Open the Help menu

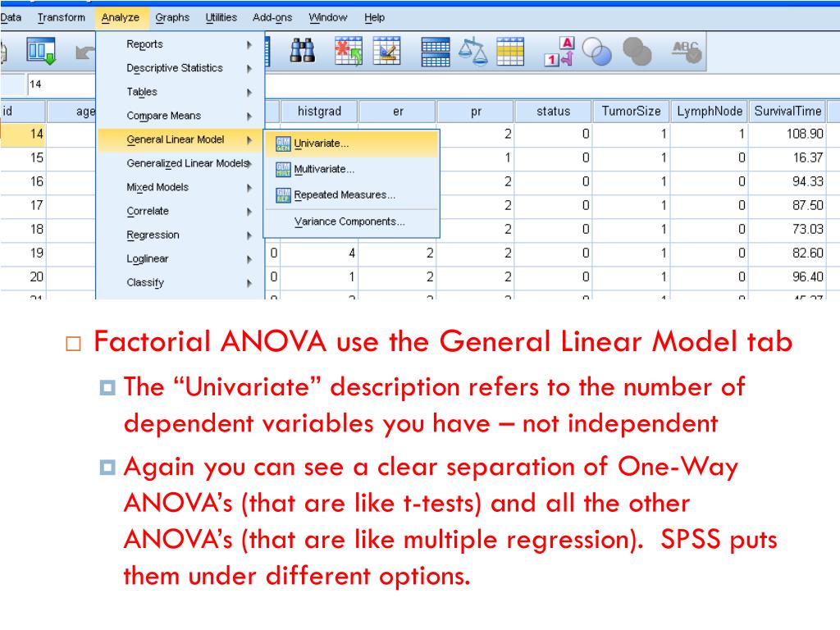click(x=374, y=18)
